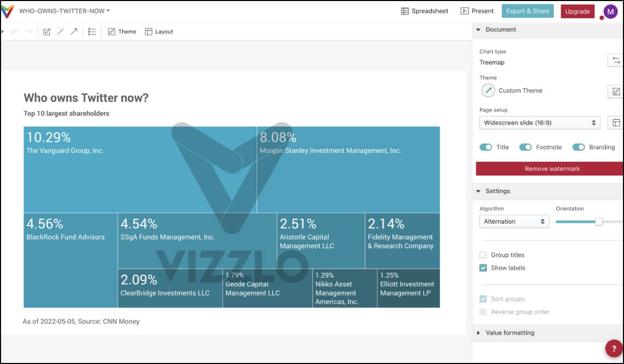This screenshot has height=364, width=624.
Task: Select the Aristotle Capital 2.51% tile
Action: pyautogui.click(x=321, y=241)
